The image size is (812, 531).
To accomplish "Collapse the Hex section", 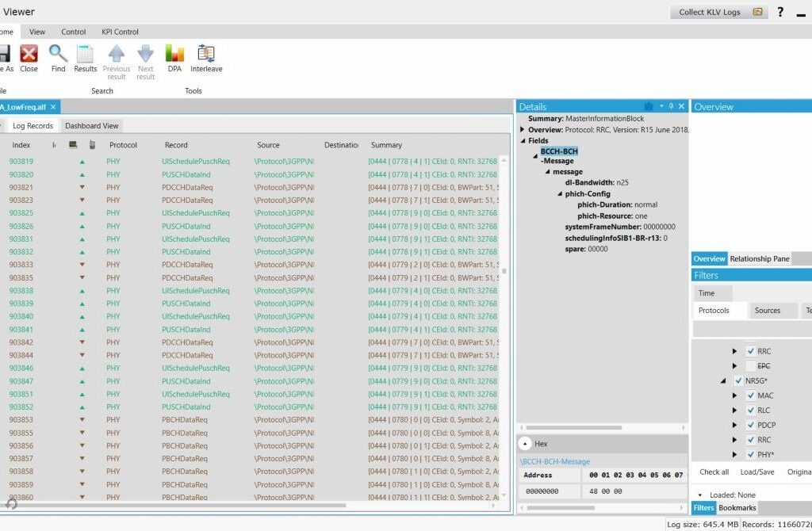I will tap(526, 444).
